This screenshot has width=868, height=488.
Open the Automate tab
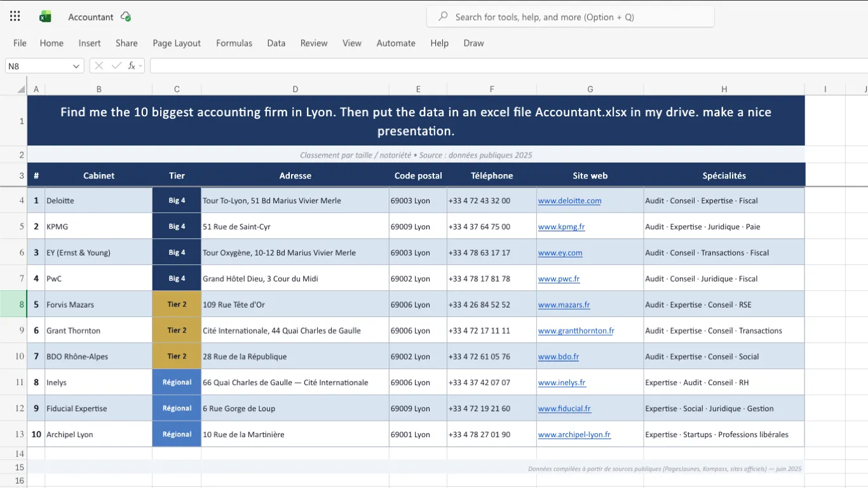[396, 43]
